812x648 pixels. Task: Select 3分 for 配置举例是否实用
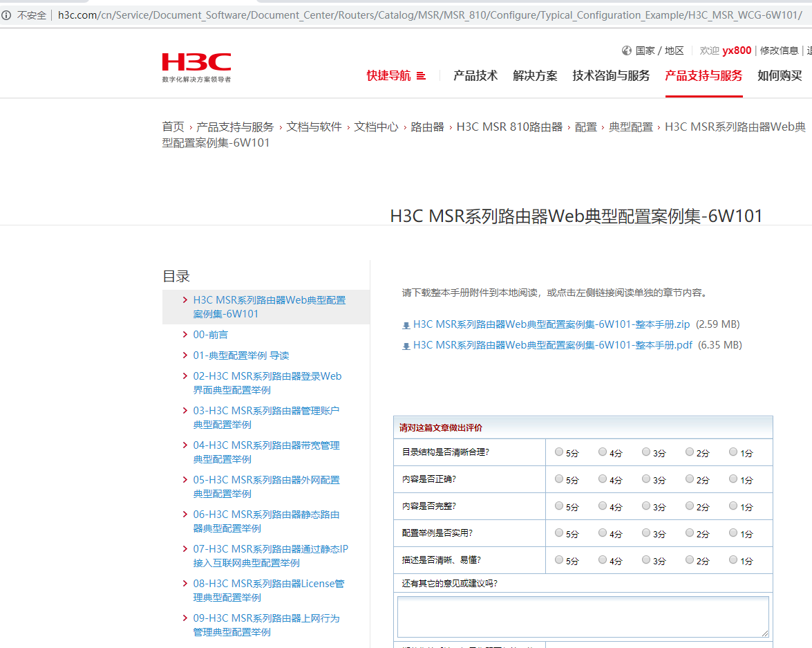(645, 533)
